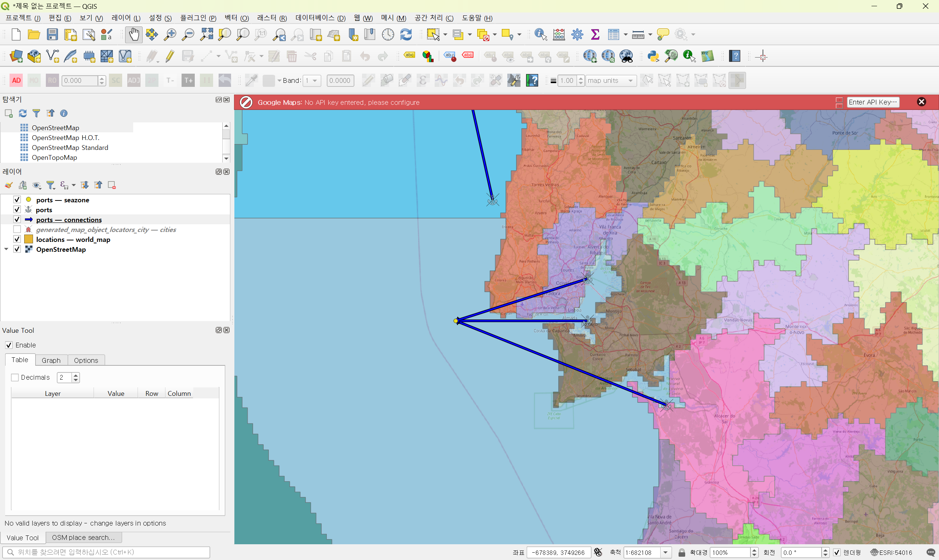The width and height of the screenshot is (939, 560).
Task: Switch to the Options tab
Action: (x=86, y=360)
